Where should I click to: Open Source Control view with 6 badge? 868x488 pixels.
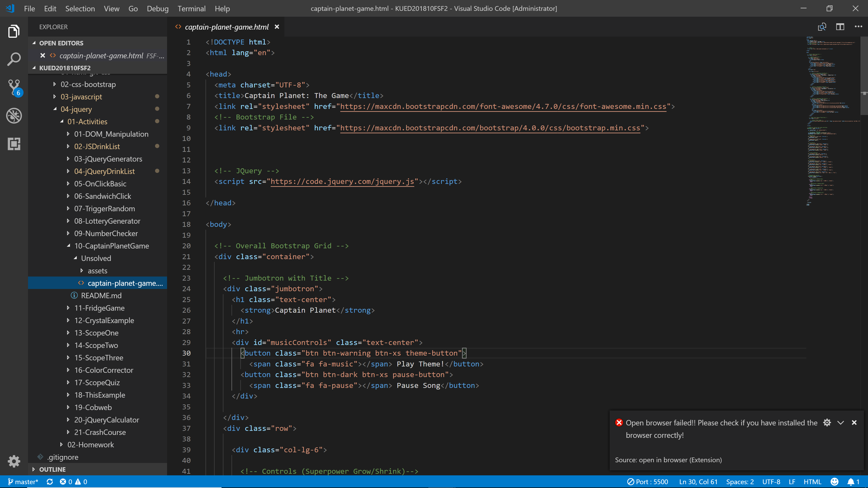[x=14, y=87]
